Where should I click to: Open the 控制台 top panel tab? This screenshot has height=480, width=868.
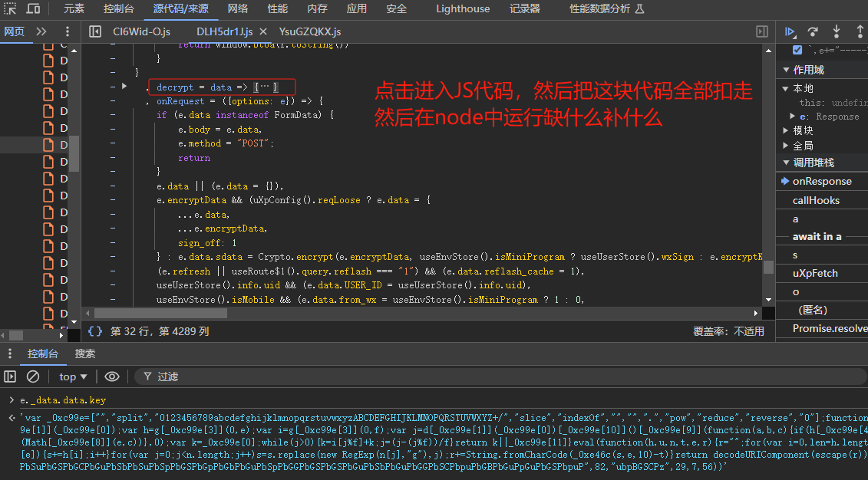point(118,9)
